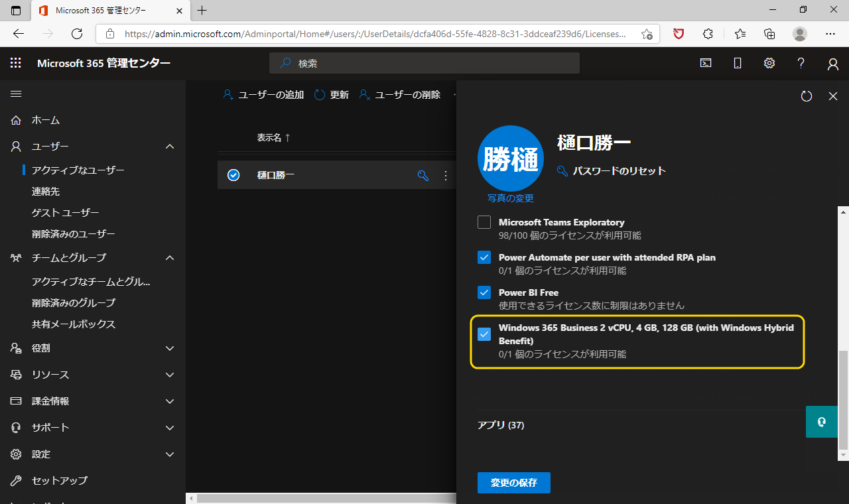The width and height of the screenshot is (849, 504).
Task: Add page to favorites star icon
Action: click(x=647, y=34)
